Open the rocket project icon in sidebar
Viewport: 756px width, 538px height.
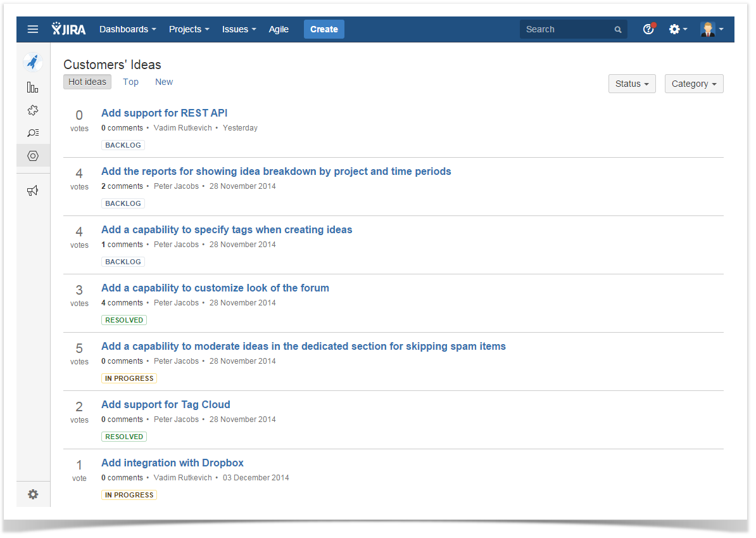click(x=33, y=61)
